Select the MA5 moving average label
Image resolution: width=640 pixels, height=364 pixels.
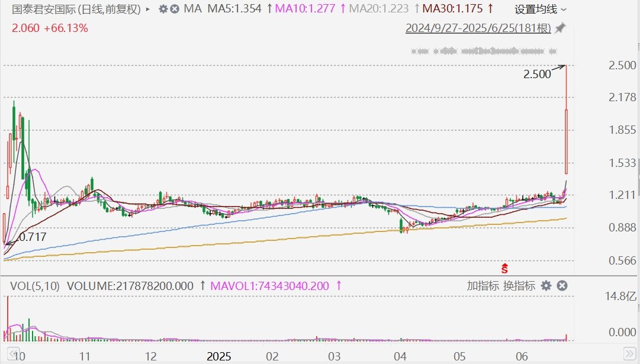coord(234,8)
